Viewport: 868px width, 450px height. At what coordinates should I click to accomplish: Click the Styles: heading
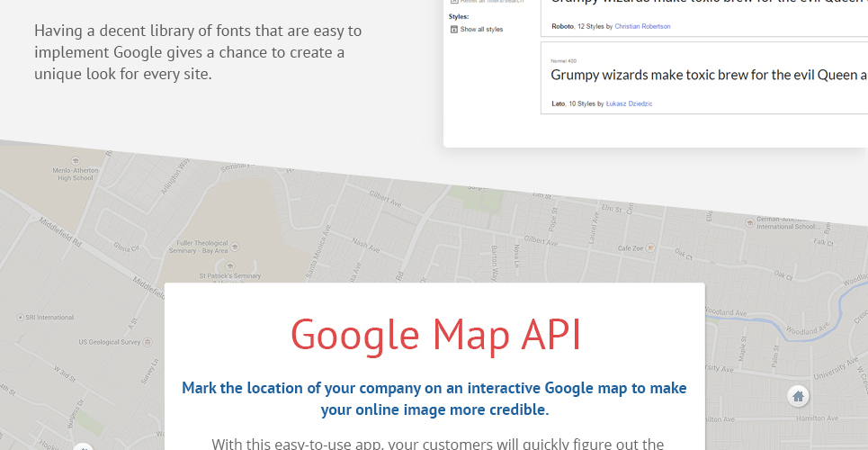(459, 16)
